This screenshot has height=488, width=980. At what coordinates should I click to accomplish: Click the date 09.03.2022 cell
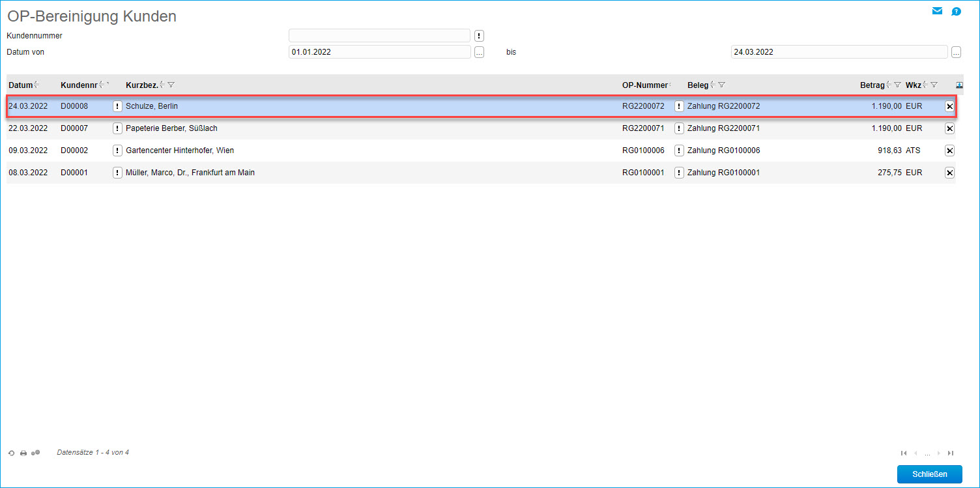coord(28,151)
